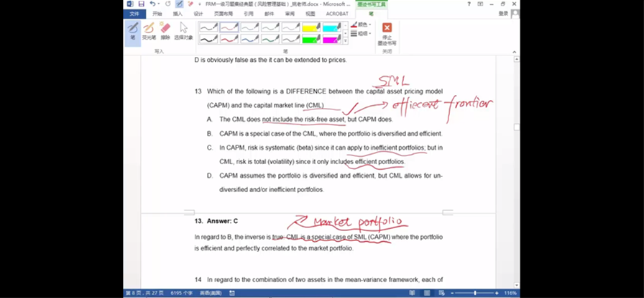
Task: Open Customize Quick Access Toolbar dropdown
Action: [x=199, y=4]
